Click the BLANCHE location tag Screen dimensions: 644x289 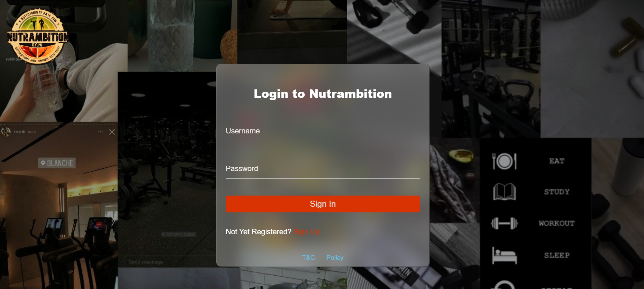(x=57, y=163)
